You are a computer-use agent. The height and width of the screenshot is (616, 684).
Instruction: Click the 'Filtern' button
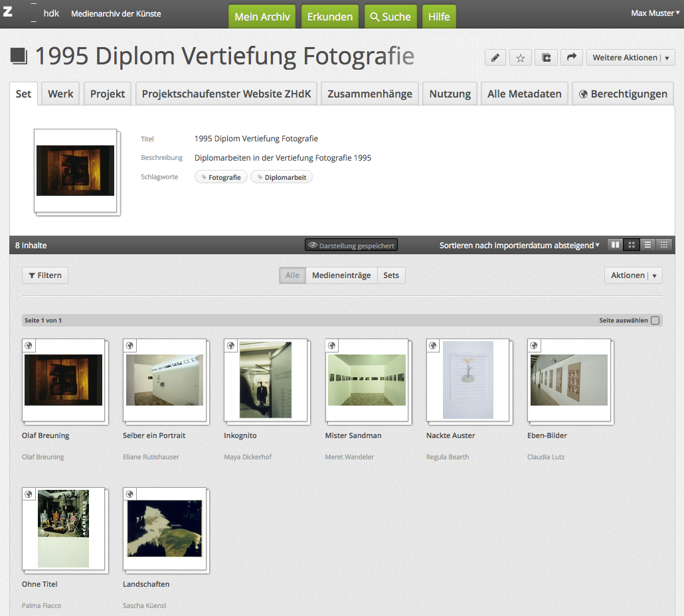(x=45, y=275)
